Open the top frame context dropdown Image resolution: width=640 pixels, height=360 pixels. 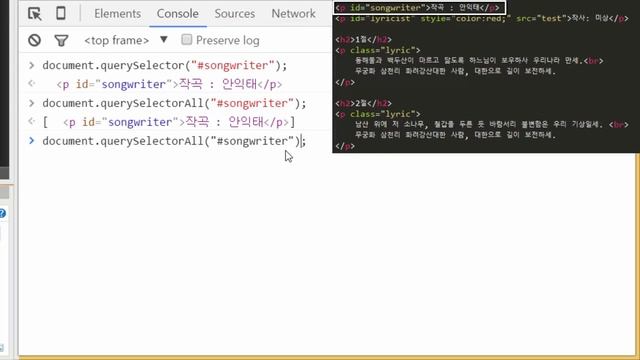tap(126, 40)
